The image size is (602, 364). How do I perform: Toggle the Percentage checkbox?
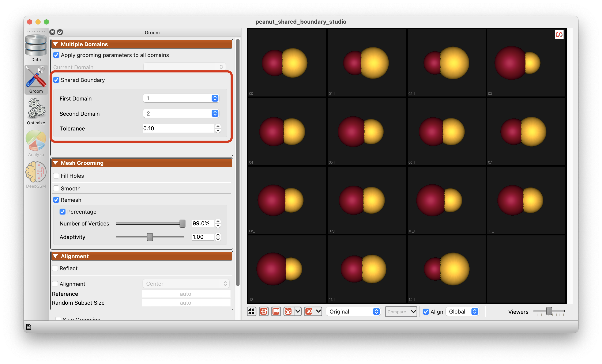pos(63,212)
